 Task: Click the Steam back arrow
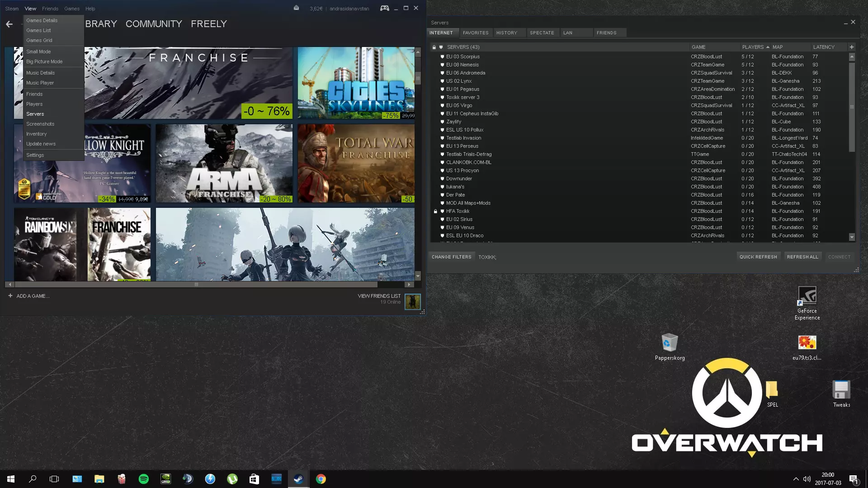9,24
